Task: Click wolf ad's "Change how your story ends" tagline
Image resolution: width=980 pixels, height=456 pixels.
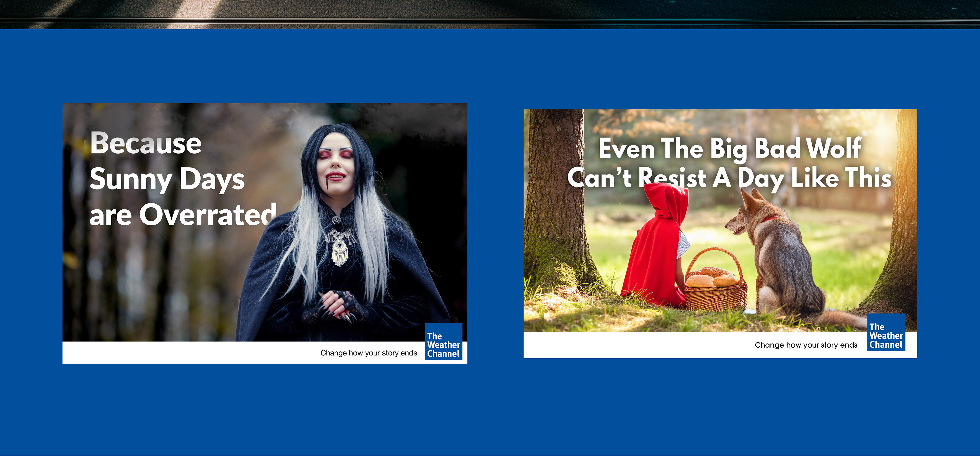Action: pos(806,345)
